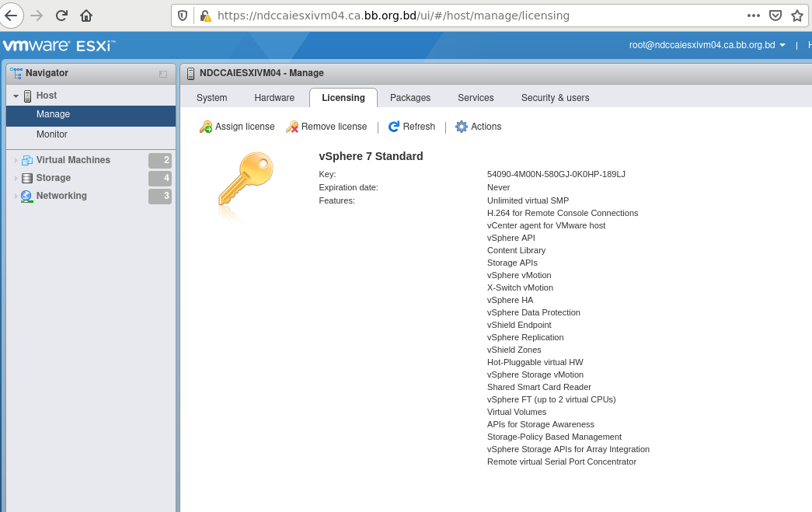Screen dimensions: 812x512
Task: Click the Actions gear icon
Action: coord(462,127)
